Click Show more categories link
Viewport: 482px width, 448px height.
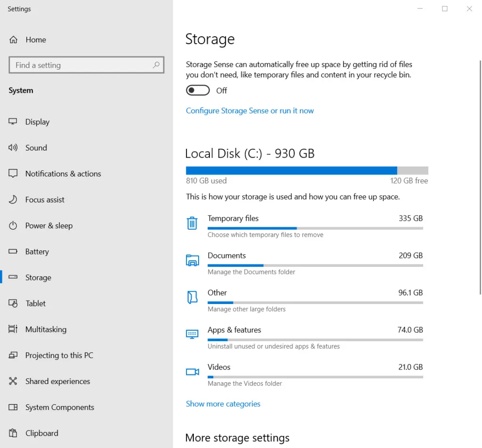pyautogui.click(x=223, y=404)
